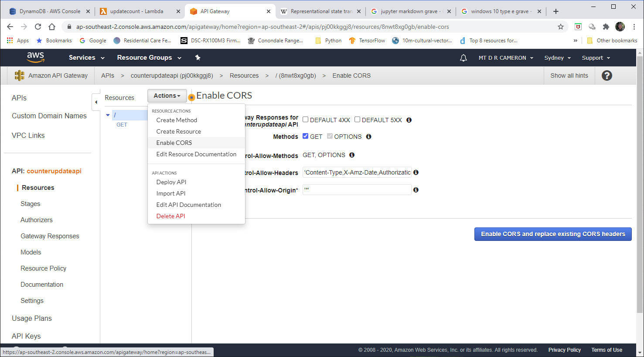644x357 pixels.
Task: Open the Stages sidebar link
Action: 30,204
